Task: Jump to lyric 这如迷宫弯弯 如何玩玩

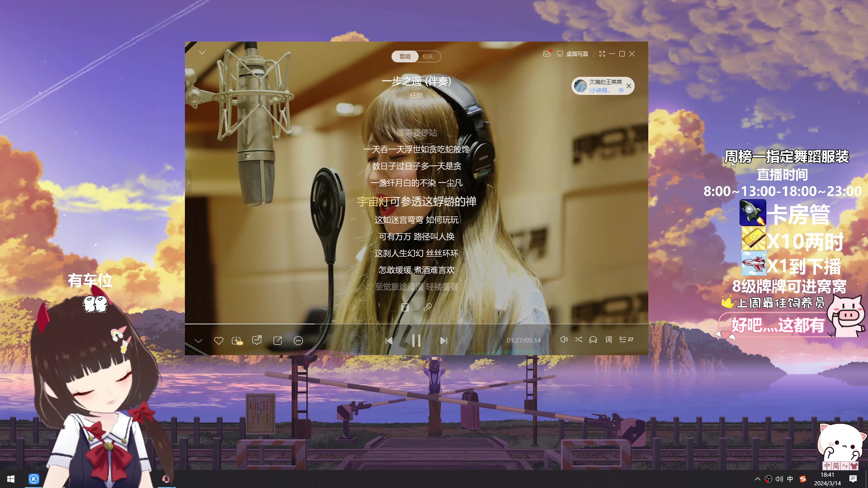Action: pos(416,220)
